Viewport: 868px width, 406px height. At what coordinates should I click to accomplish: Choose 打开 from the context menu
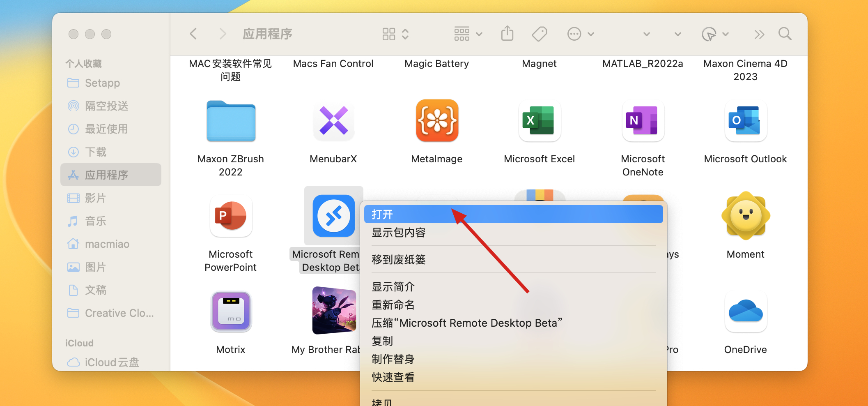click(x=513, y=214)
